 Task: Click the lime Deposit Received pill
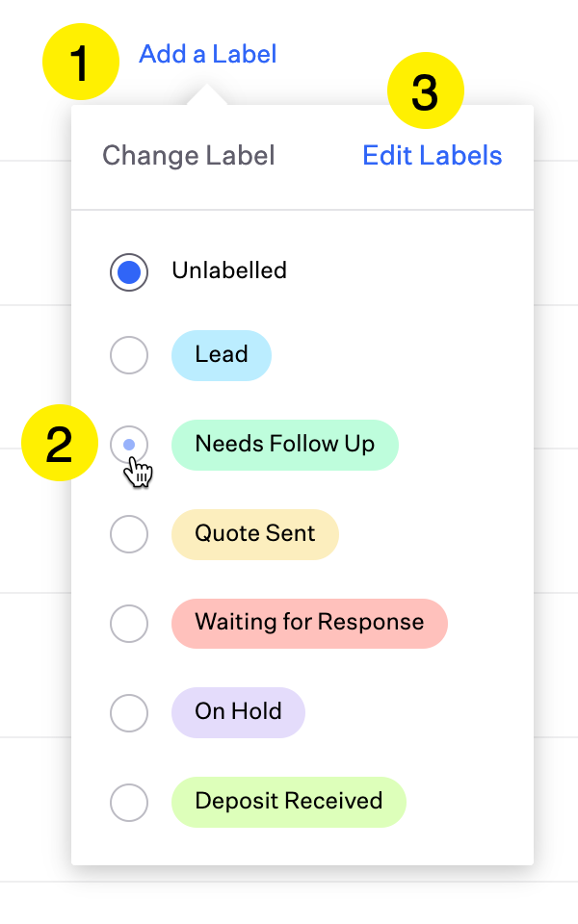coord(289,802)
